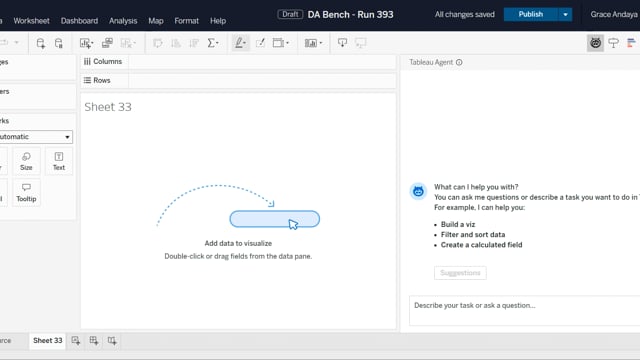Expand the Totals sigma dropdown arrow
Image resolution: width=640 pixels, height=360 pixels.
coord(217,43)
